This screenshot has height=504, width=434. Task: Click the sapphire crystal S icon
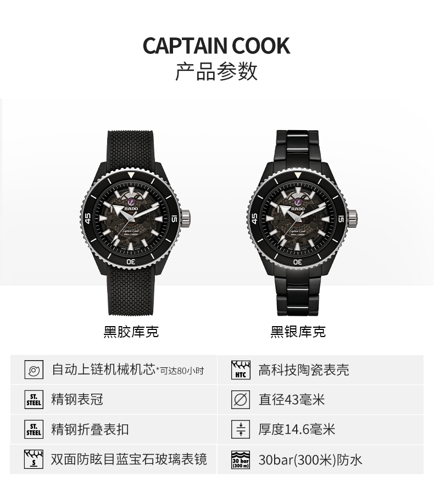34,460
